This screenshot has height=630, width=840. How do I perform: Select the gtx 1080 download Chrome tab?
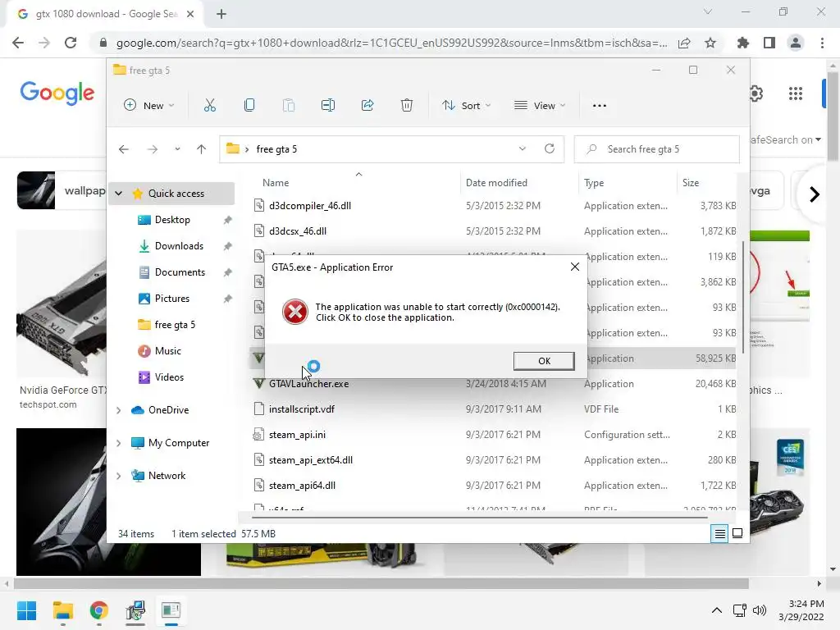[x=105, y=14]
